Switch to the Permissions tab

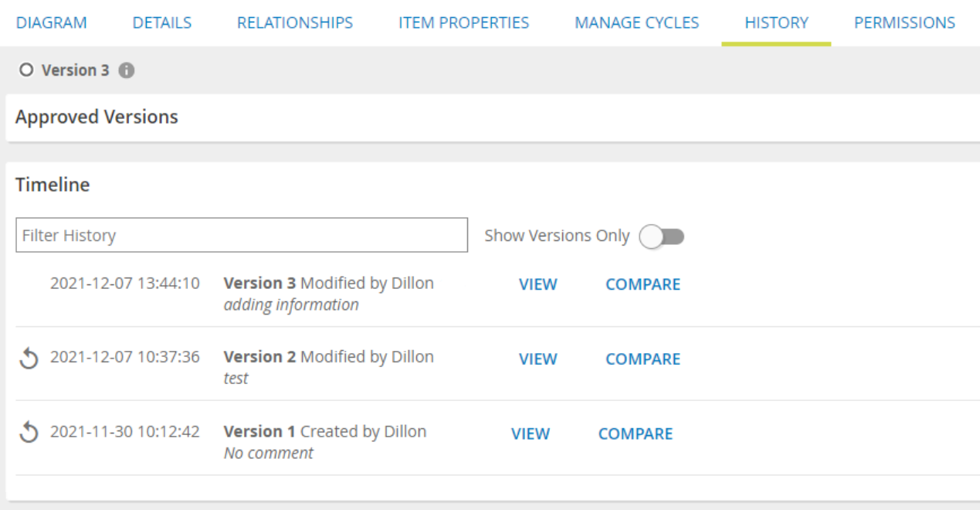pyautogui.click(x=904, y=22)
